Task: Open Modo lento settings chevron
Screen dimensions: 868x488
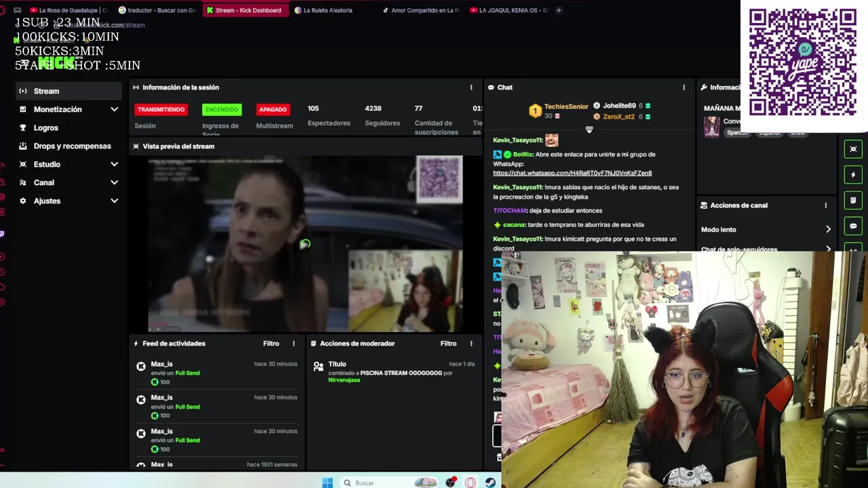Action: (828, 229)
